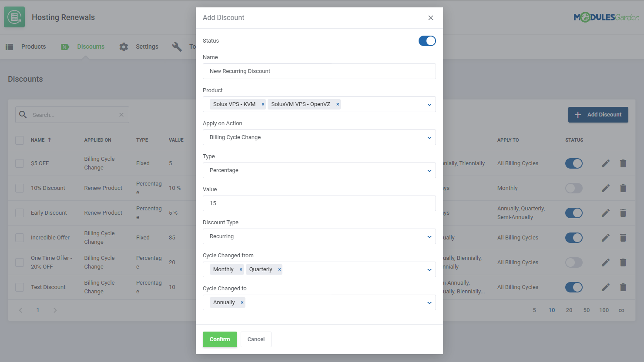Confirm the new discount
This screenshot has width=644, height=362.
pyautogui.click(x=220, y=339)
